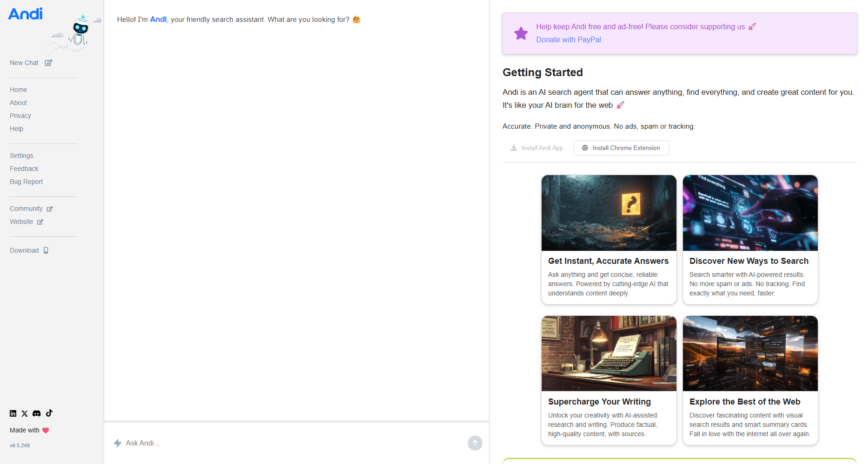Open the Website link
868x464 pixels.
(x=21, y=222)
